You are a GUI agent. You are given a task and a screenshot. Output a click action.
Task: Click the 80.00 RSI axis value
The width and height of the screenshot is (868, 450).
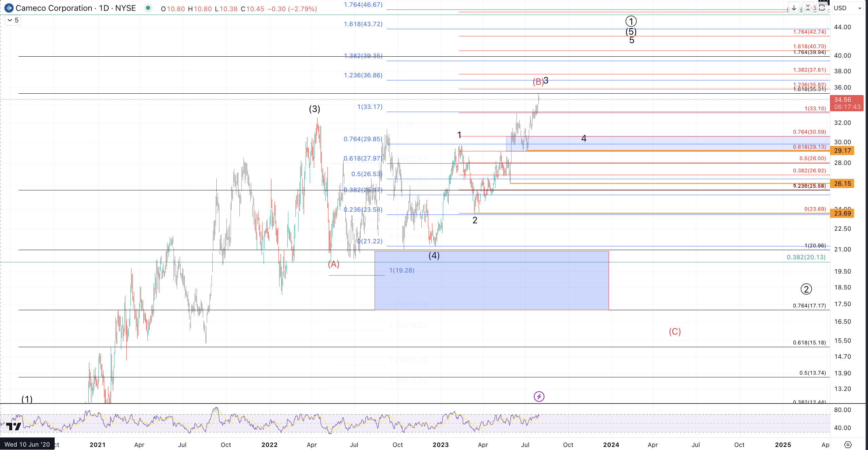[x=843, y=410]
